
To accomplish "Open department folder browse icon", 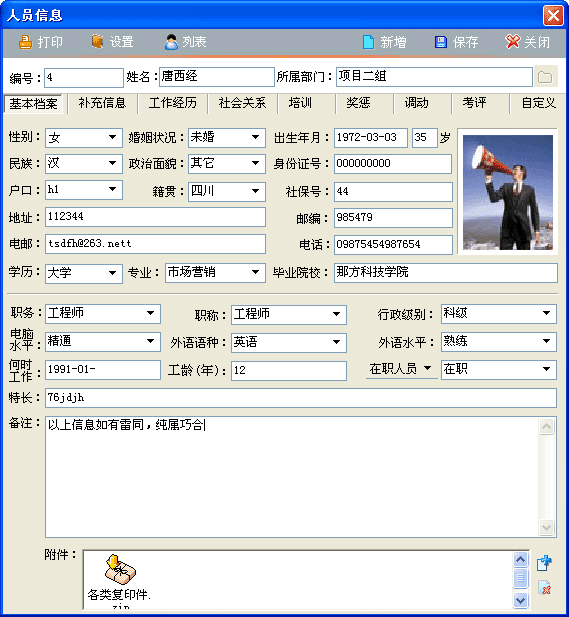I will pos(545,77).
